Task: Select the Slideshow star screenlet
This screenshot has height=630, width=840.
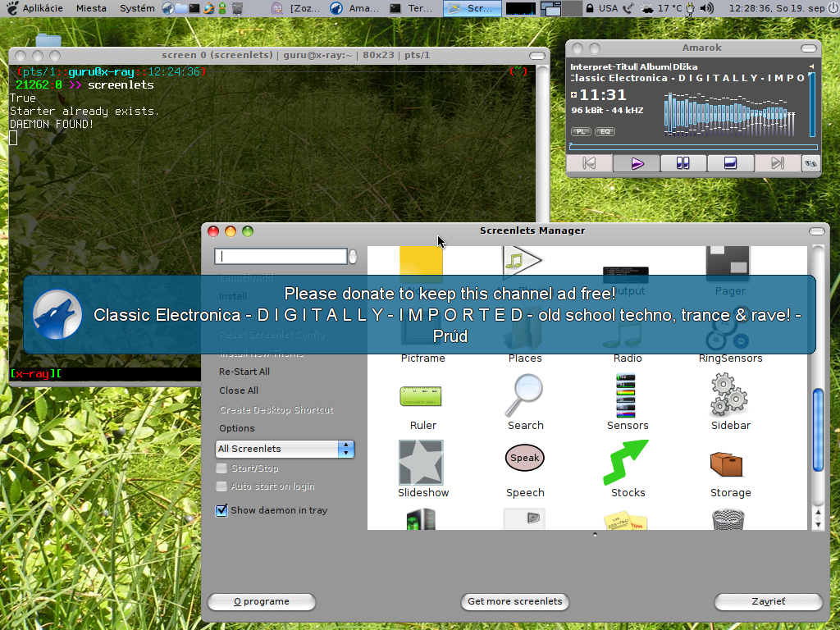Action: click(421, 463)
